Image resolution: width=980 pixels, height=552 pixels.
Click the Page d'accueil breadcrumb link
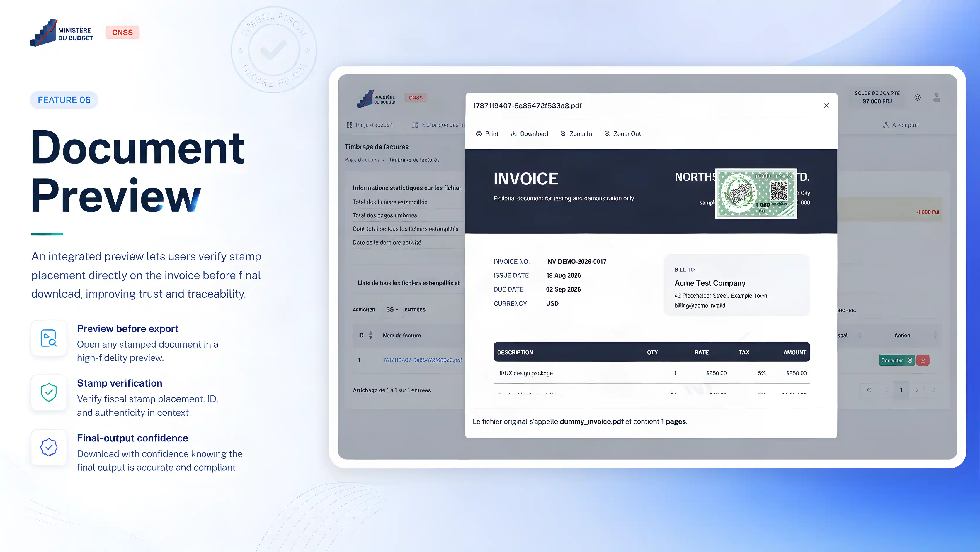click(x=362, y=160)
